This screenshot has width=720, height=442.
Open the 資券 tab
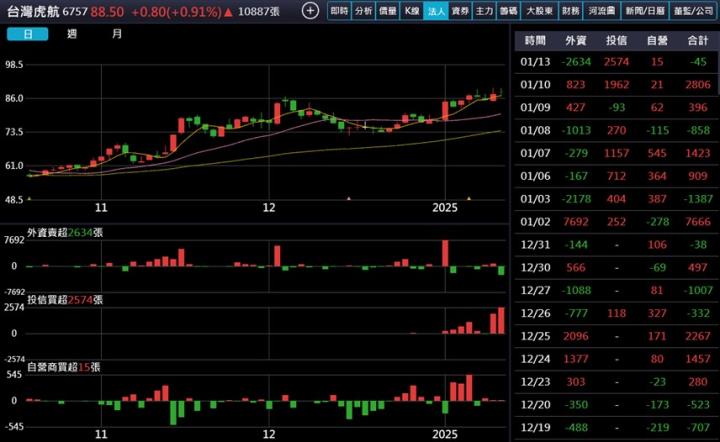tap(460, 11)
